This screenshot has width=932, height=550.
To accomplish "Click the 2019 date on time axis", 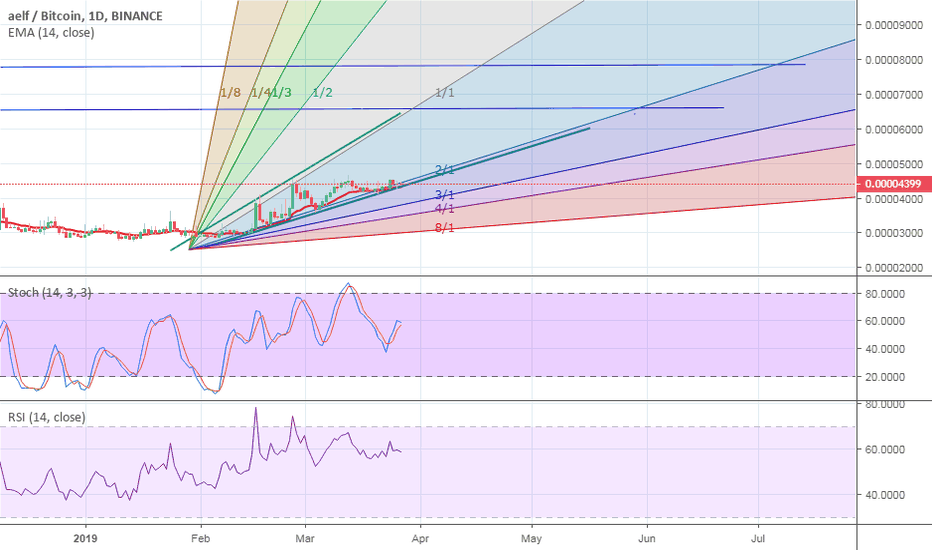I will tap(85, 539).
